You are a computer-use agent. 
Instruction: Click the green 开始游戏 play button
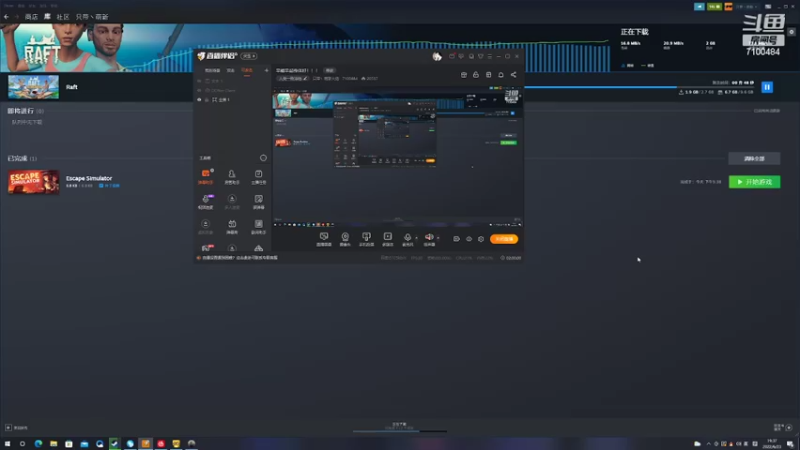click(754, 182)
